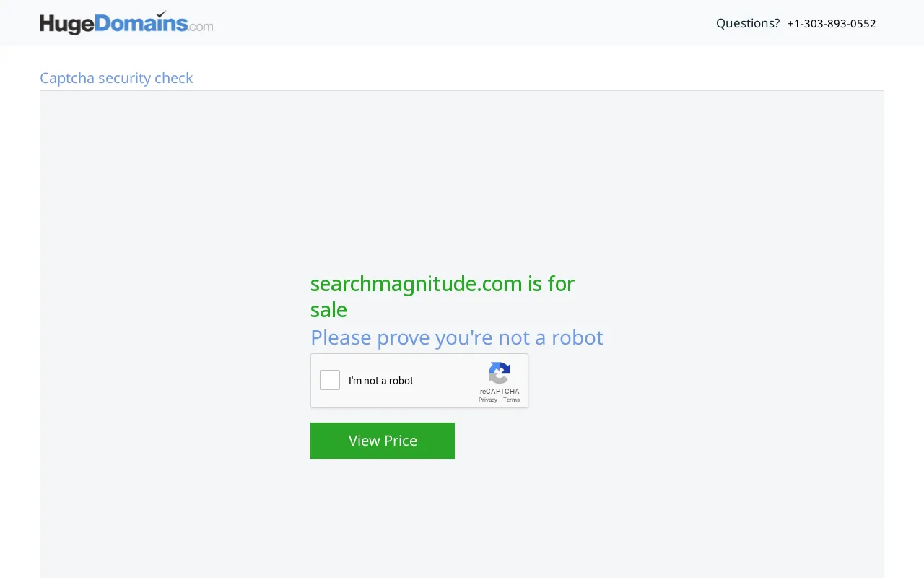
Task: Click the word "sale" in green heading
Action: click(x=328, y=310)
